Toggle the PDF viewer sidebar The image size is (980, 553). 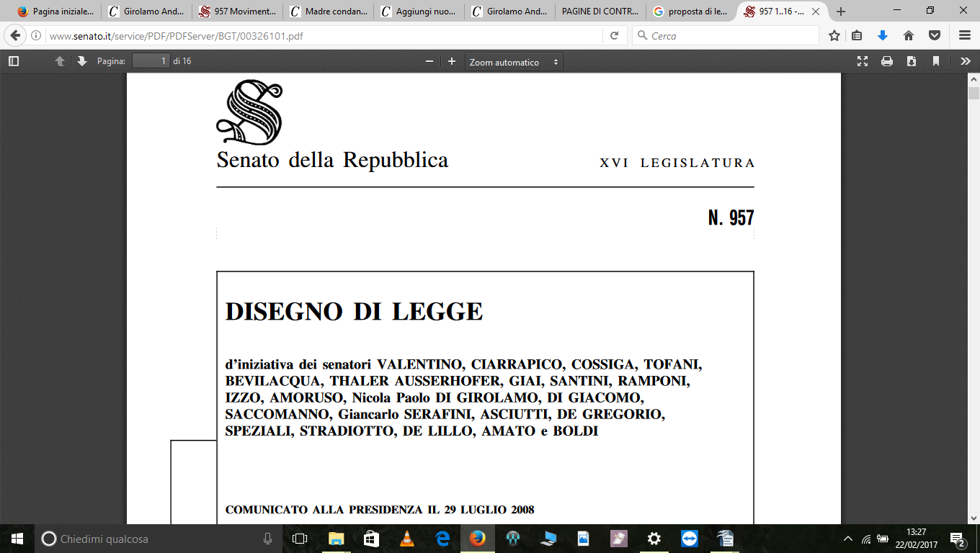14,62
